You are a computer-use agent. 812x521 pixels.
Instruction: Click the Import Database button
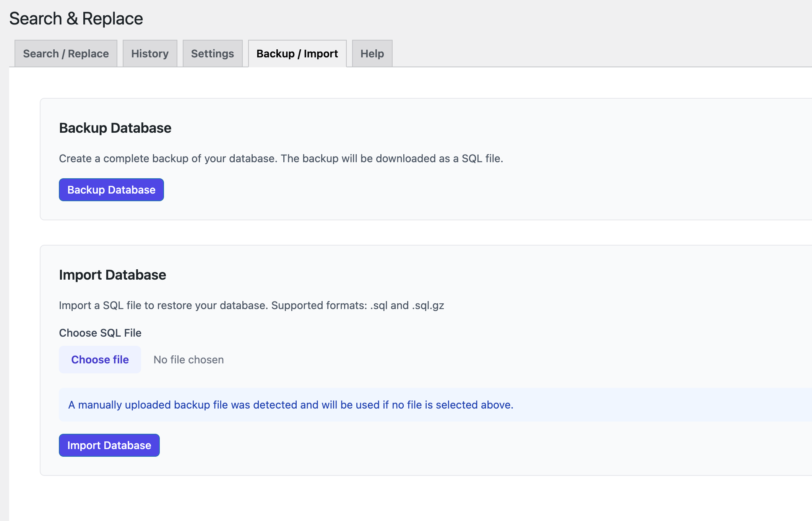pyautogui.click(x=109, y=445)
